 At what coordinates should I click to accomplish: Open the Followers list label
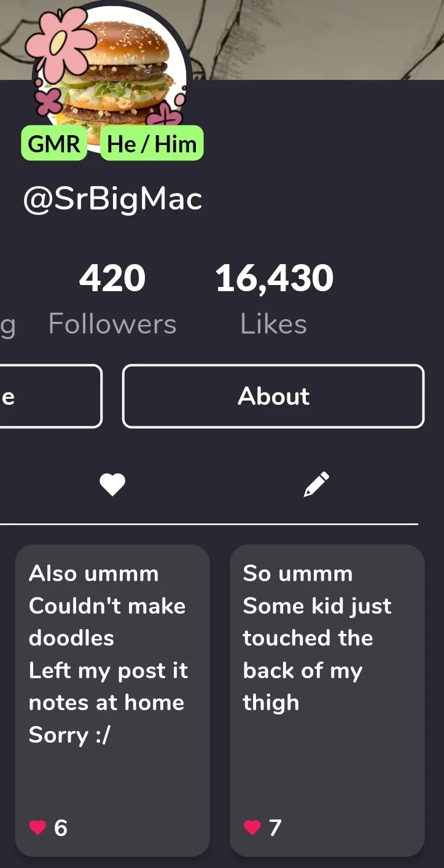coord(112,324)
